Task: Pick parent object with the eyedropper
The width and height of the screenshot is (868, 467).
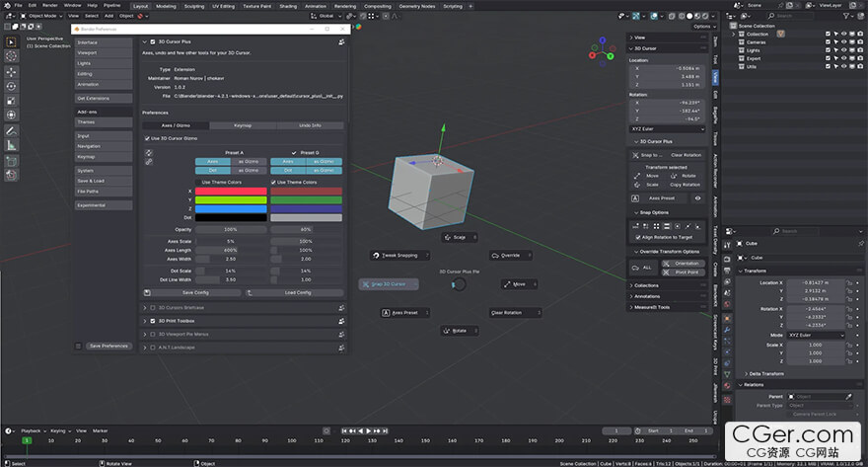Action: pos(848,397)
